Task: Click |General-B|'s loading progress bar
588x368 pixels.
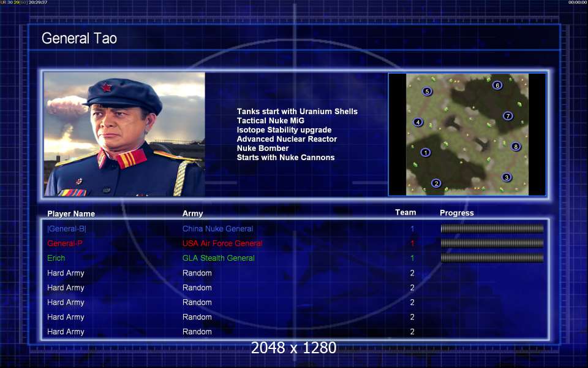Action: point(492,228)
